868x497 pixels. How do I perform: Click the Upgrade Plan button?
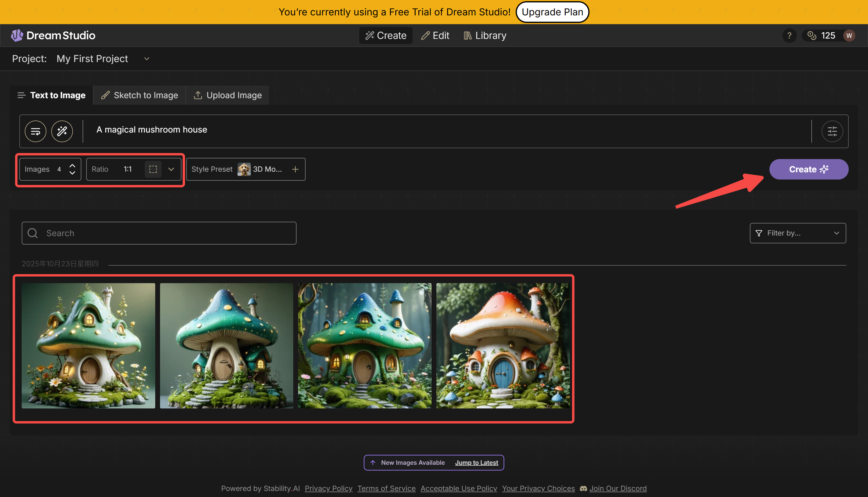click(552, 12)
